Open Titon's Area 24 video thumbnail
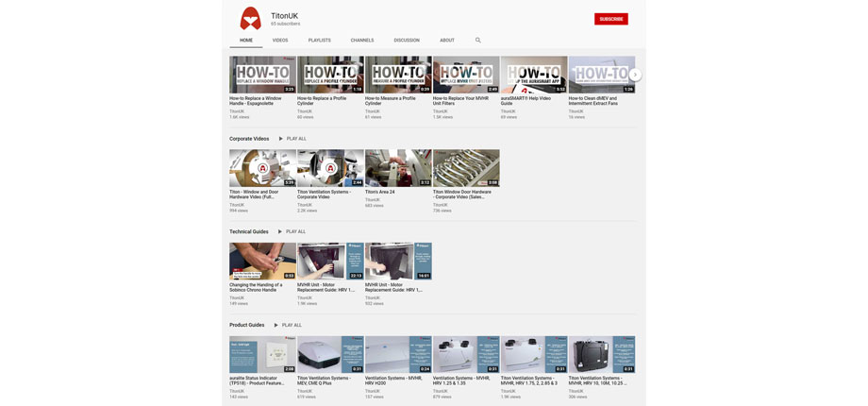This screenshot has height=406, width=868. click(x=398, y=168)
